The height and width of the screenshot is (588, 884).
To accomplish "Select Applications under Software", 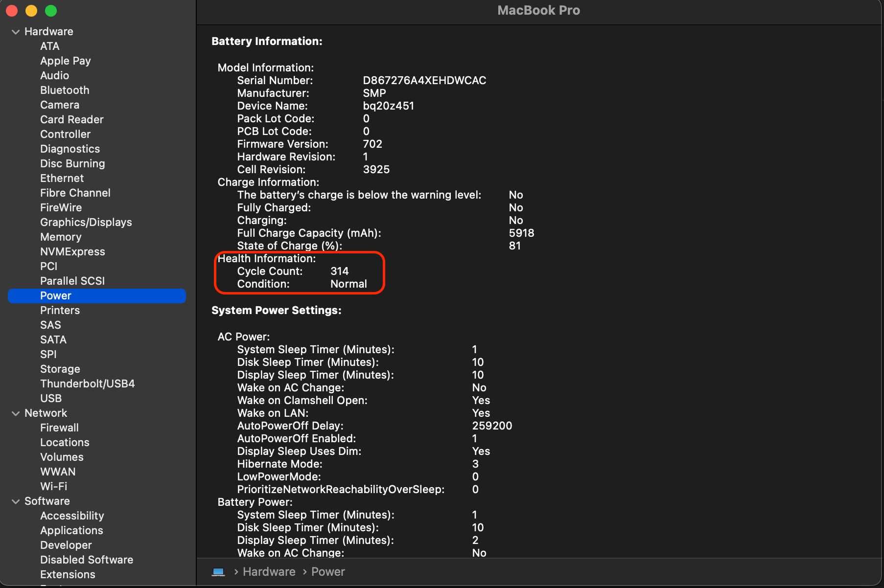I will click(71, 531).
